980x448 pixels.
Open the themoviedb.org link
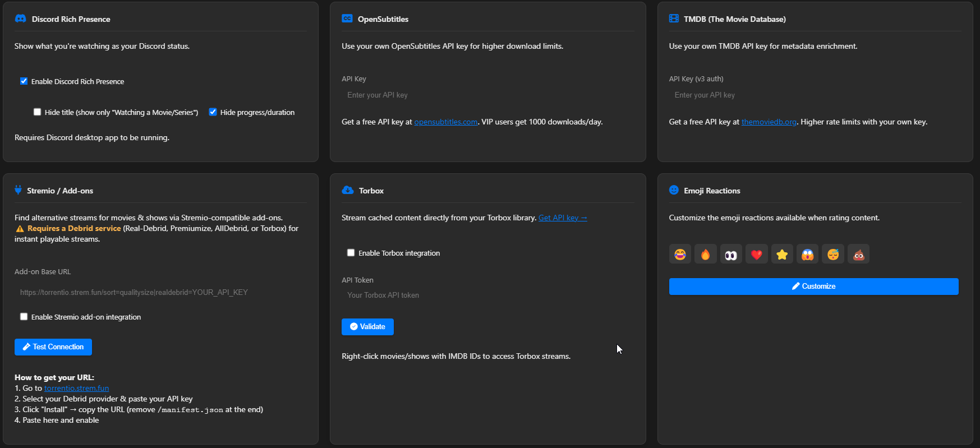click(769, 122)
